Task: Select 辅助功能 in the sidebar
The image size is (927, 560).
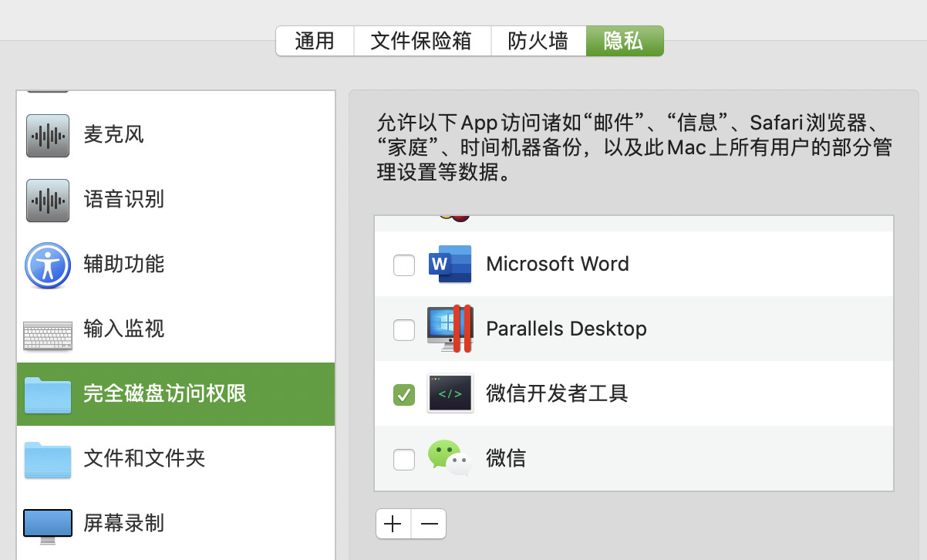Action: (176, 265)
